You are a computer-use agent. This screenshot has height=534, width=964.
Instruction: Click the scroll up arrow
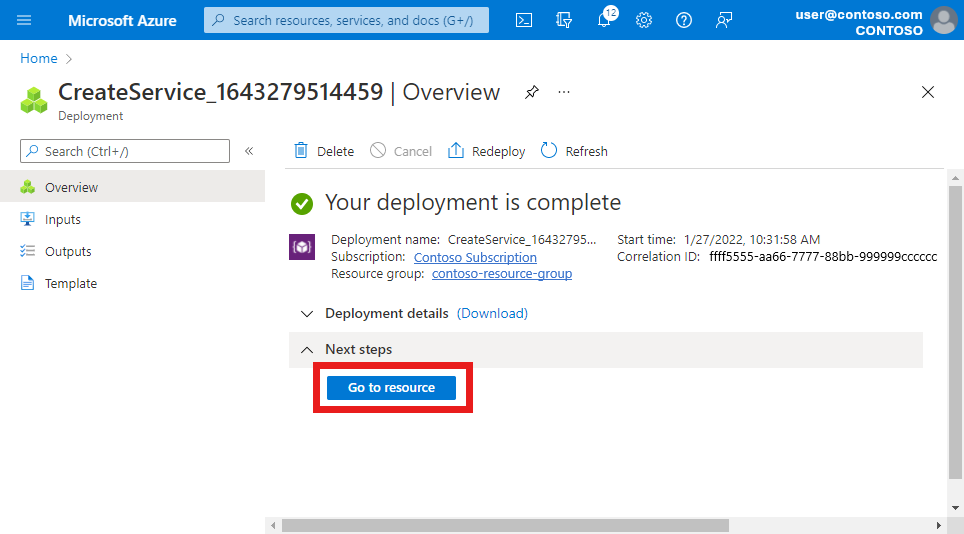click(955, 178)
